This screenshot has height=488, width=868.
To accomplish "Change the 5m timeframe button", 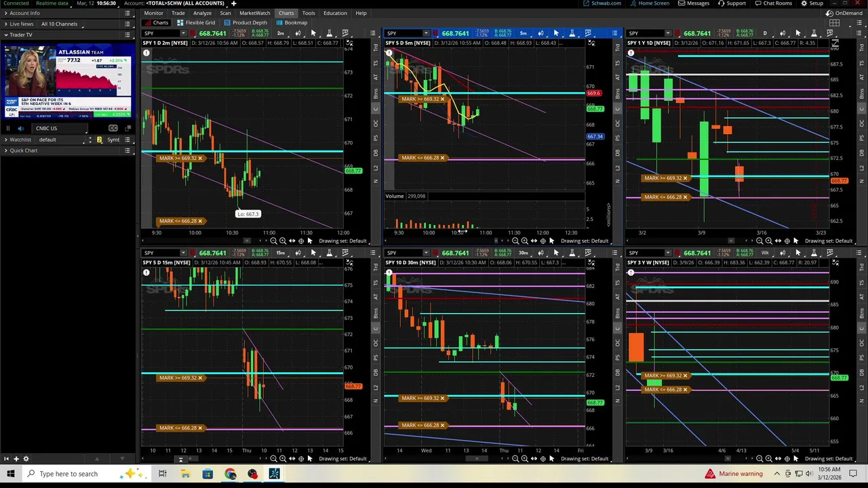I will (523, 33).
